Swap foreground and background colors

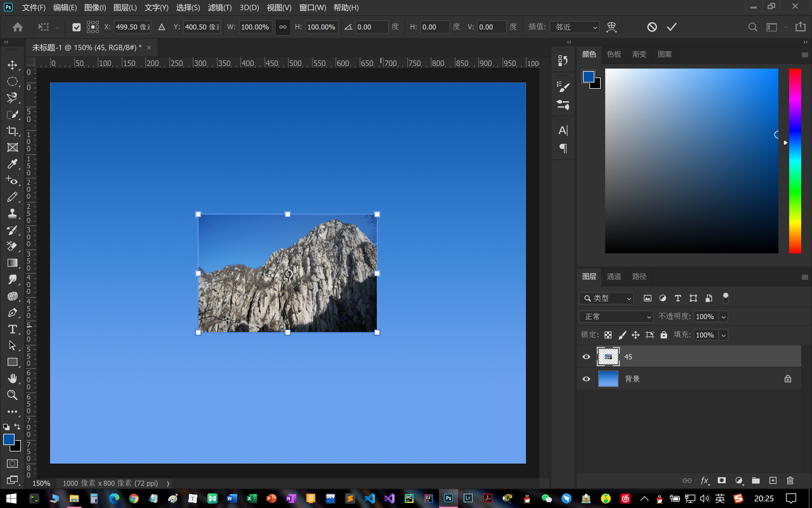point(17,427)
